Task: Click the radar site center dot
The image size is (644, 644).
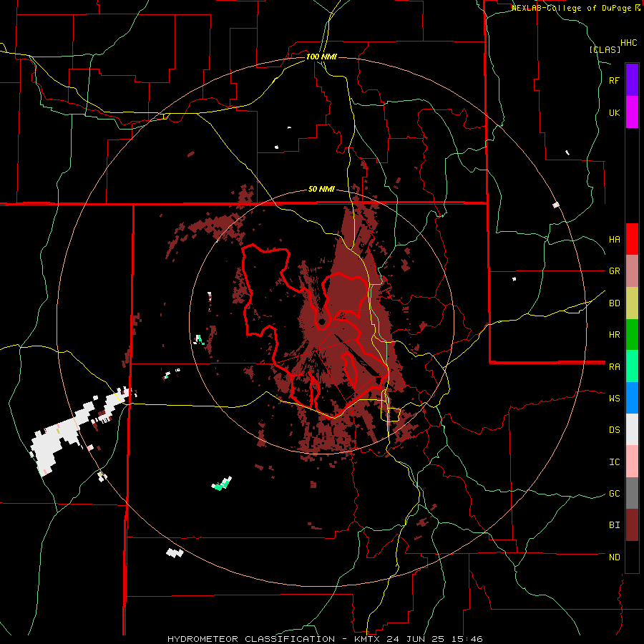Action: (x=321, y=321)
